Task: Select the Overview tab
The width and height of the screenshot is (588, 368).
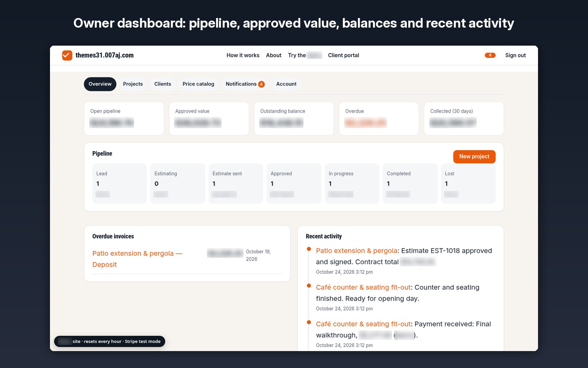Action: tap(100, 84)
